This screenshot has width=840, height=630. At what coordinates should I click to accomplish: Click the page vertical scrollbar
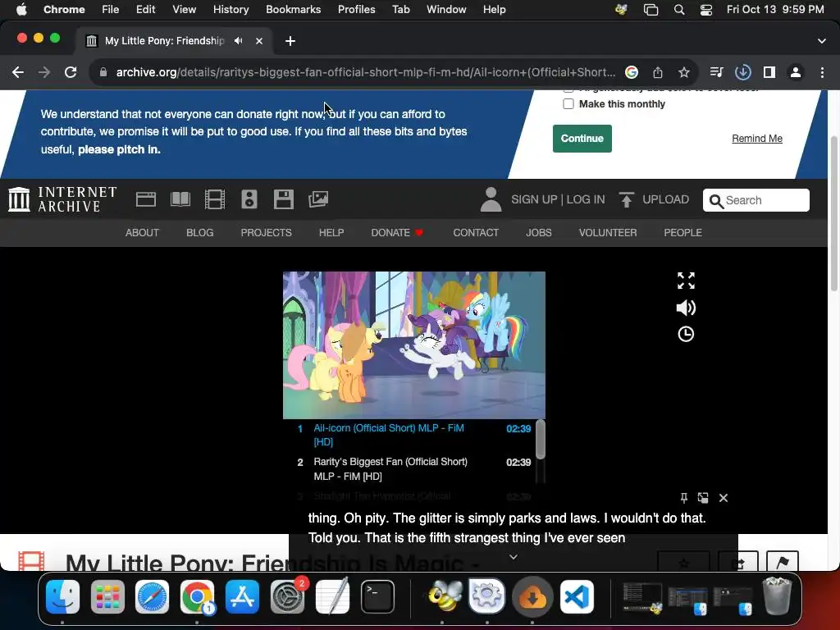(x=833, y=214)
